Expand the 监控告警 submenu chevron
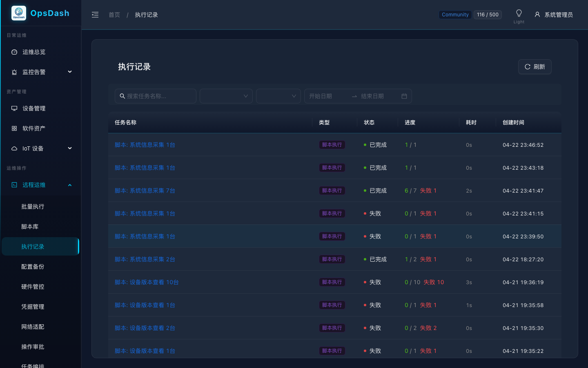The width and height of the screenshot is (588, 368). click(x=70, y=72)
